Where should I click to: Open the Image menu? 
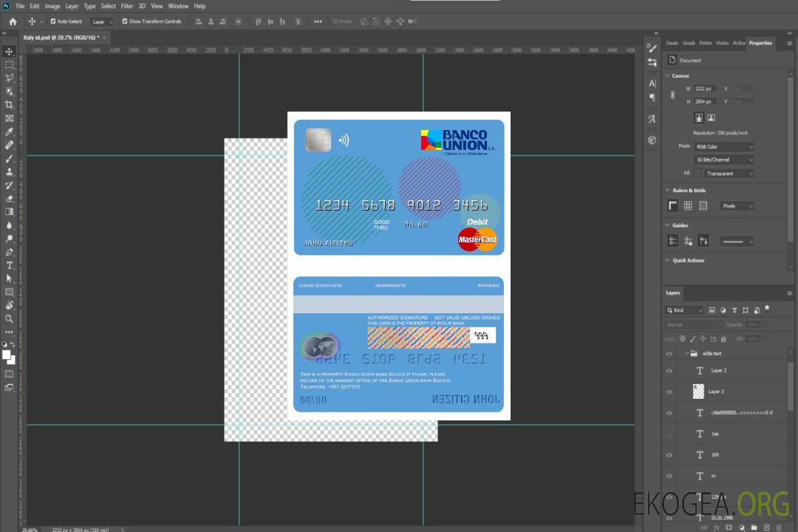pyautogui.click(x=52, y=6)
